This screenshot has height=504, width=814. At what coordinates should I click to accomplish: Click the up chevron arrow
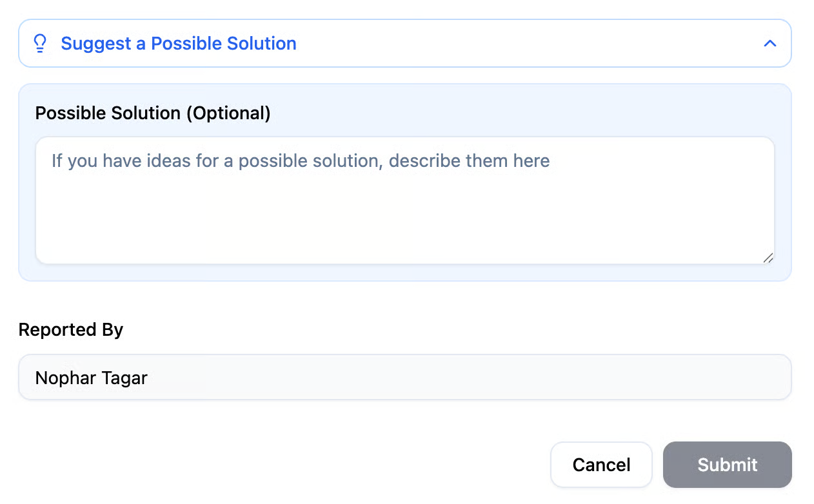coord(769,43)
